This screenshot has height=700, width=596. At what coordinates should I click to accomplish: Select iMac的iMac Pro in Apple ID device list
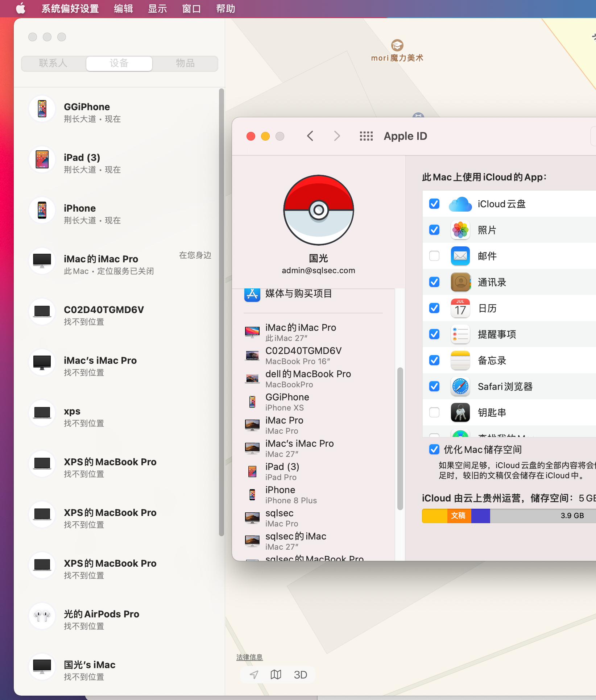point(313,332)
